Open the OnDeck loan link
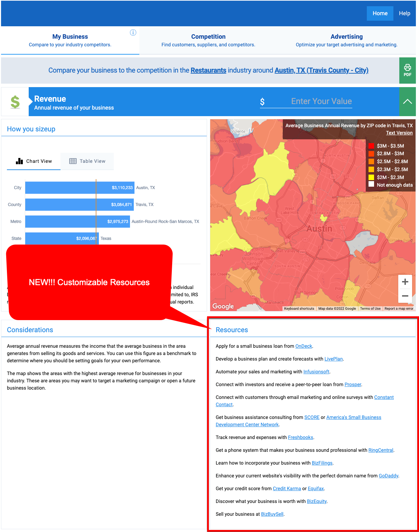 coord(304,346)
